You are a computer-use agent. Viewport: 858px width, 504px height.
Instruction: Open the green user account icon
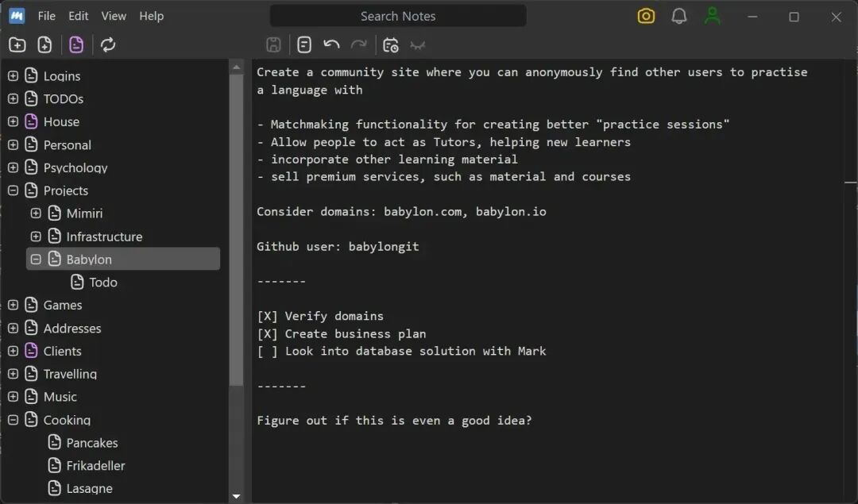713,16
